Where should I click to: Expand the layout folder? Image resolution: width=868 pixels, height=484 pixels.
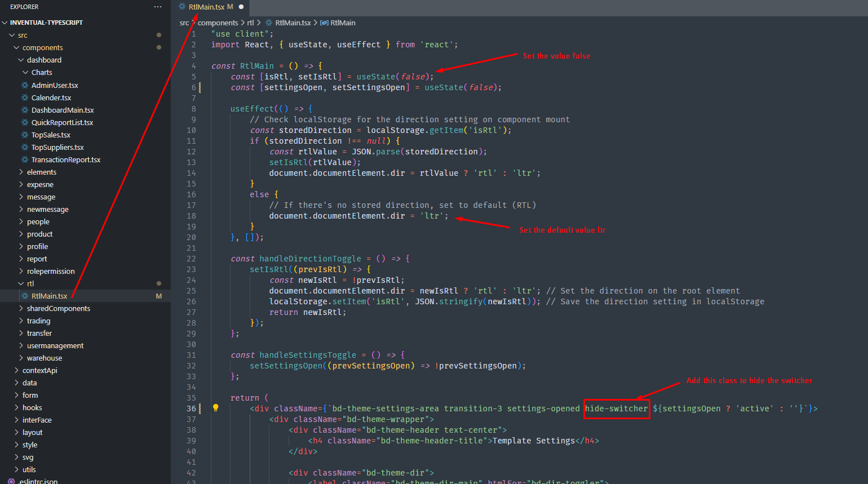point(16,432)
